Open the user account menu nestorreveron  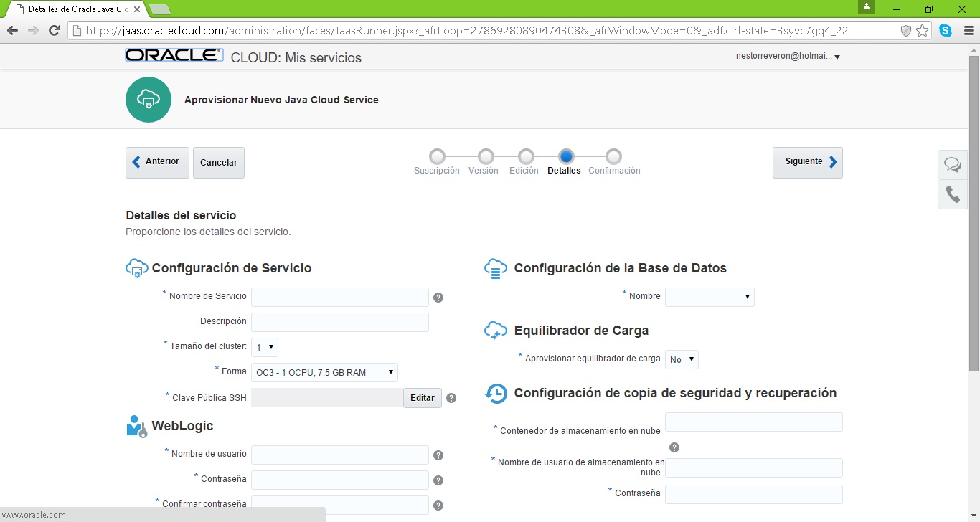point(788,57)
